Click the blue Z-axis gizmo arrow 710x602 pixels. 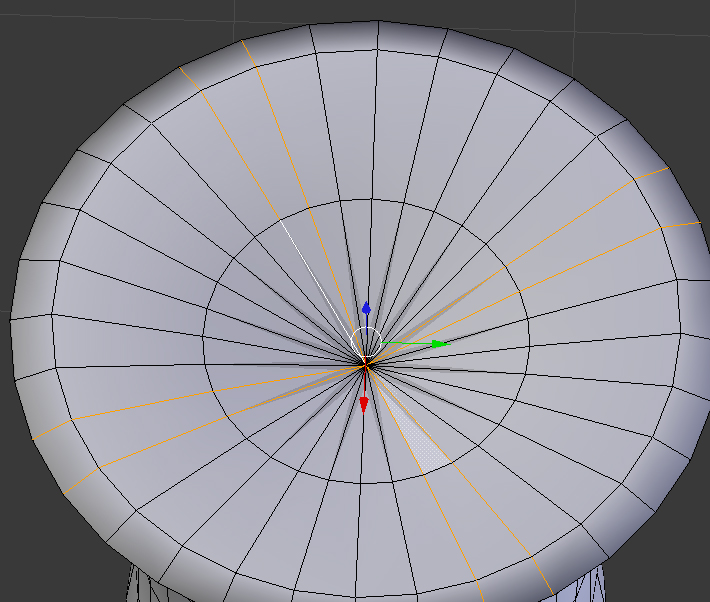click(366, 308)
